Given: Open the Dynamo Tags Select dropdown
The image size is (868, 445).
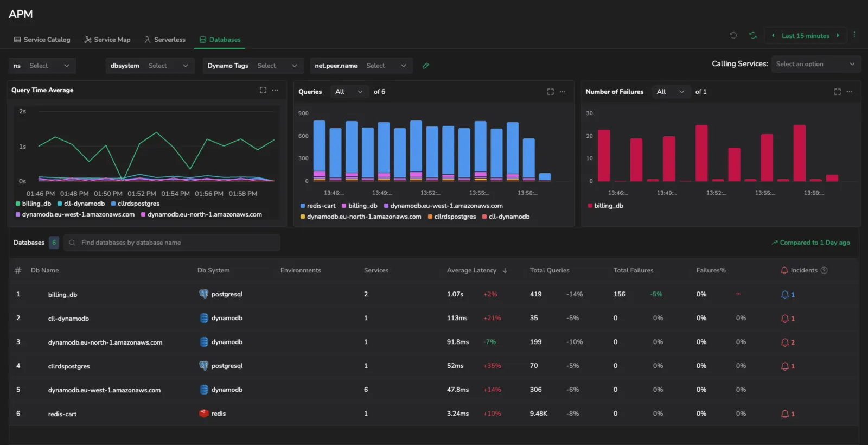Looking at the screenshot, I should pyautogui.click(x=278, y=66).
